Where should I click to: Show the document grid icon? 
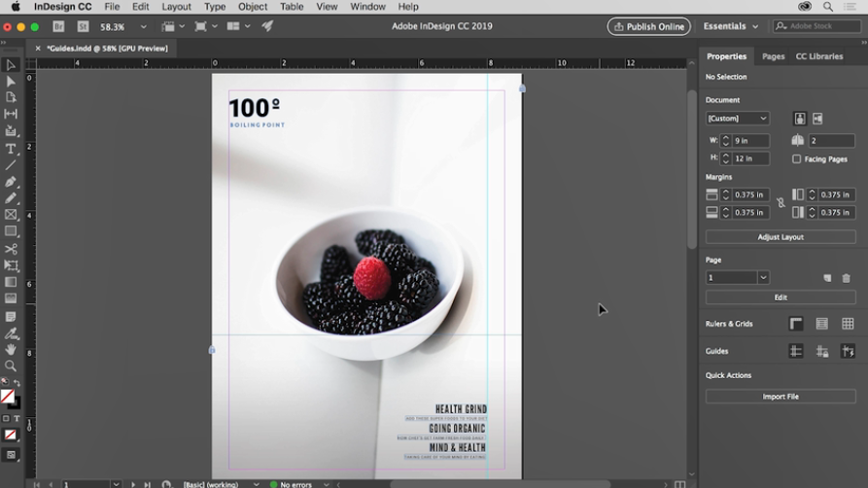pyautogui.click(x=848, y=324)
